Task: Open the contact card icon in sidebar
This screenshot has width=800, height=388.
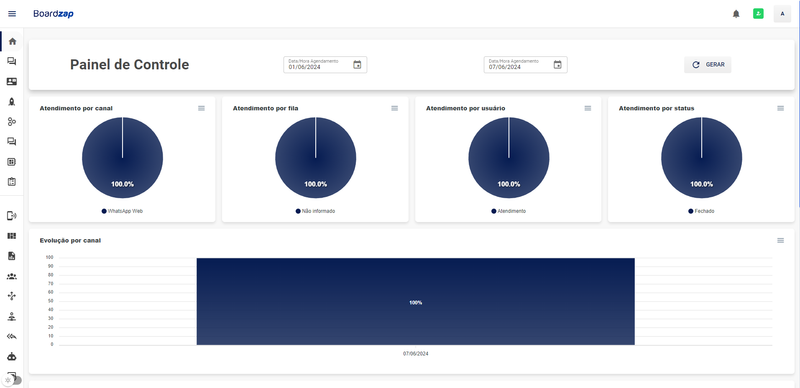Action: 12,81
